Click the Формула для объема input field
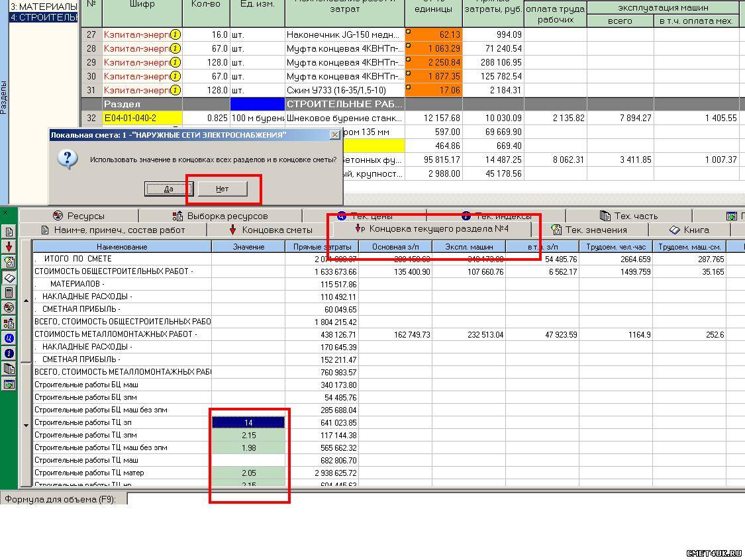Image resolution: width=745 pixels, height=560 pixels. tap(436, 499)
